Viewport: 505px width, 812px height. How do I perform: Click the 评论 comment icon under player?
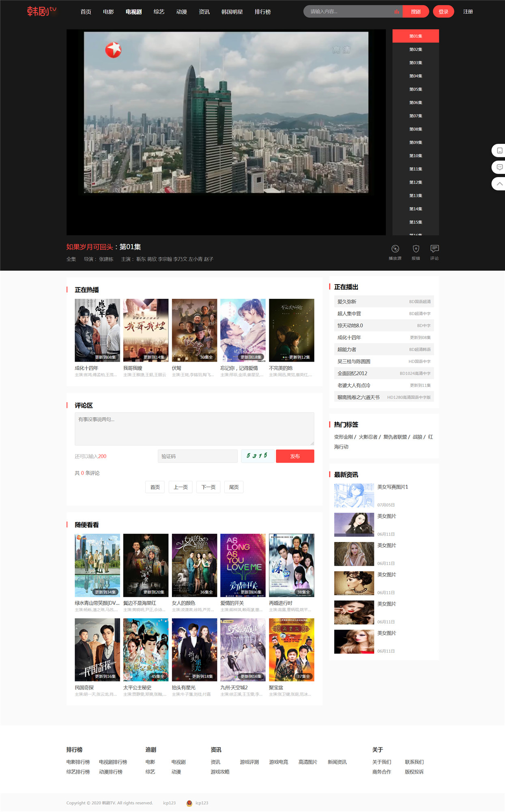(x=434, y=249)
